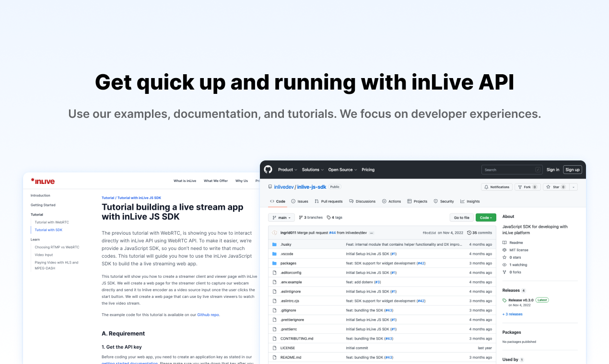Open Release v0.3.0 link
This screenshot has width=609, height=364.
click(x=521, y=300)
